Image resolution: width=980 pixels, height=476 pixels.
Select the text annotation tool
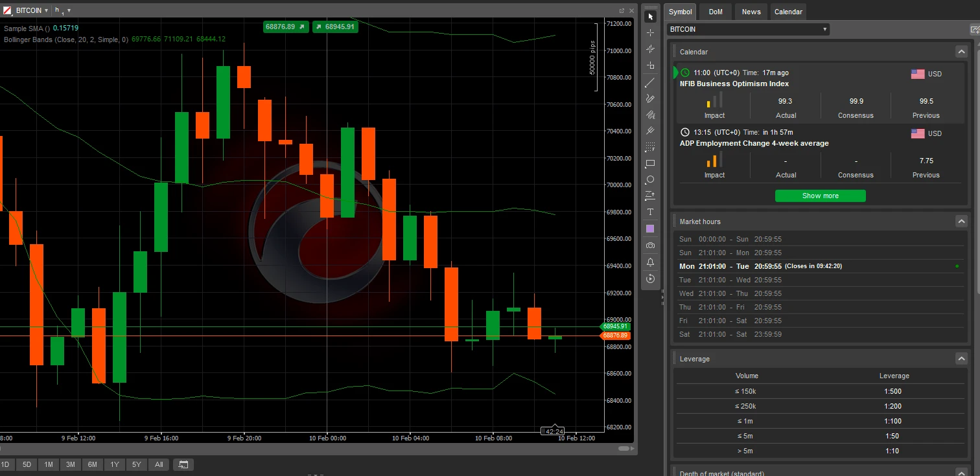650,212
